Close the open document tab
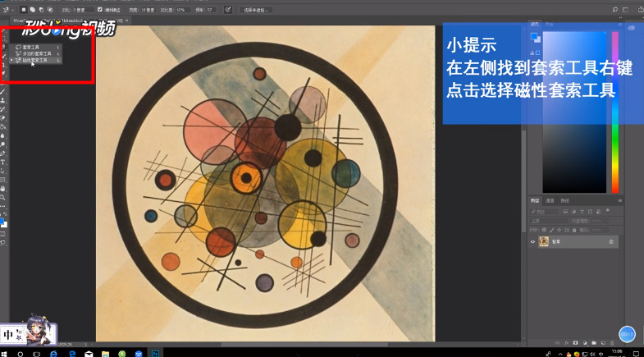 [x=127, y=21]
